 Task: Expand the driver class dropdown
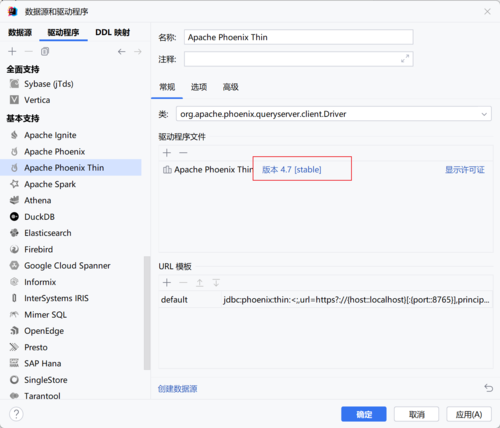pyautogui.click(x=484, y=114)
